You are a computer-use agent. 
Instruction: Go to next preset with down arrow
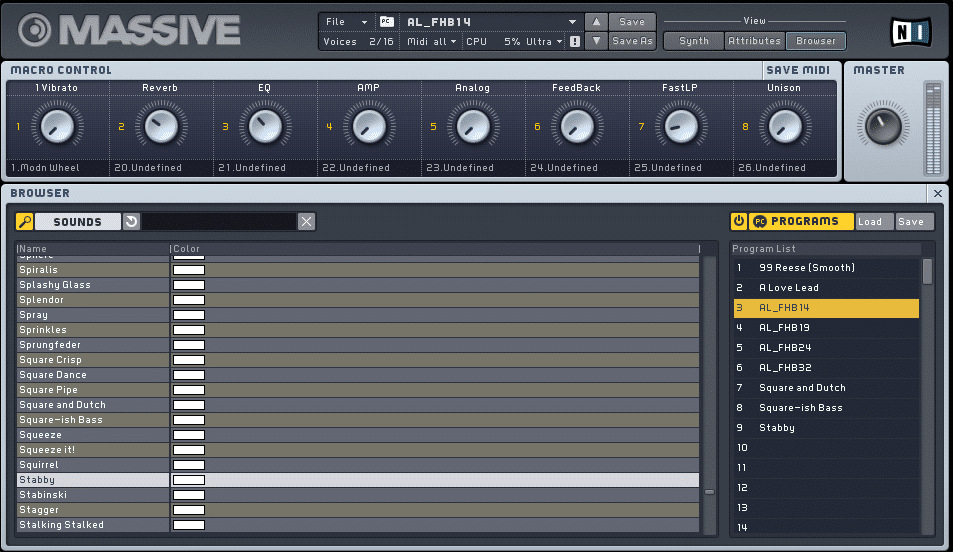596,41
